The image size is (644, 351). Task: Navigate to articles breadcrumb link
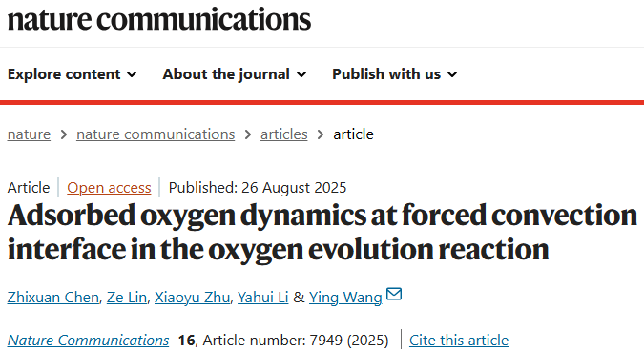coord(283,134)
